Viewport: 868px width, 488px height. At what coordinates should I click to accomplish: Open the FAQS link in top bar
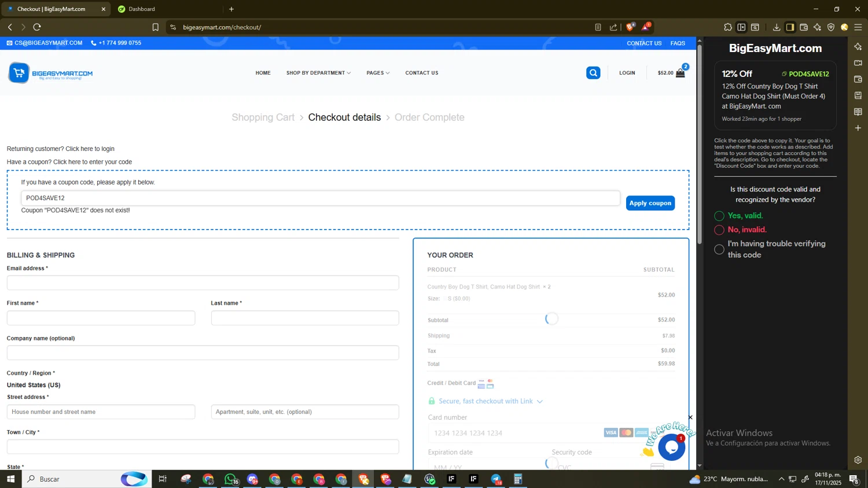[678, 43]
